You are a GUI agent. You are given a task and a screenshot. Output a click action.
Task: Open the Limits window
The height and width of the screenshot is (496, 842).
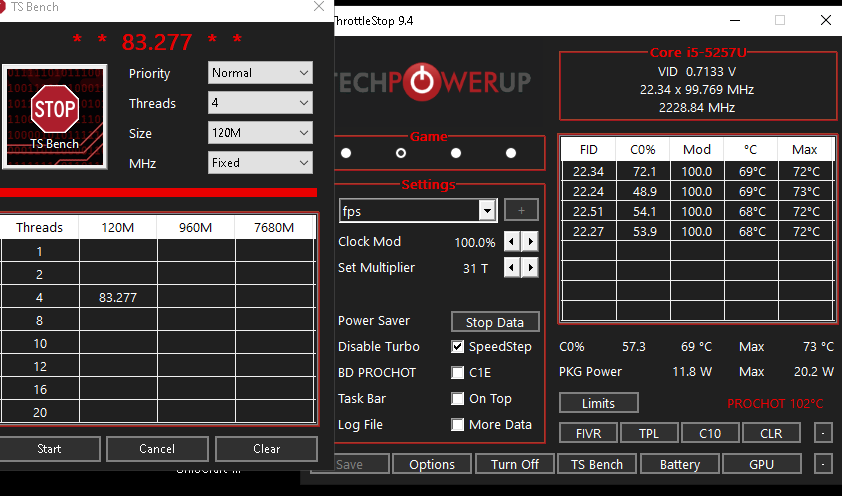(599, 403)
